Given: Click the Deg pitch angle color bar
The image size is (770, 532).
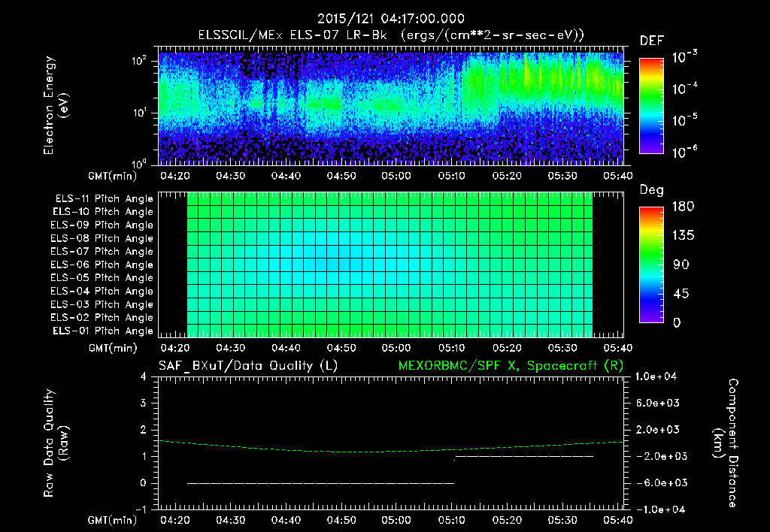Looking at the screenshot, I should 651,264.
